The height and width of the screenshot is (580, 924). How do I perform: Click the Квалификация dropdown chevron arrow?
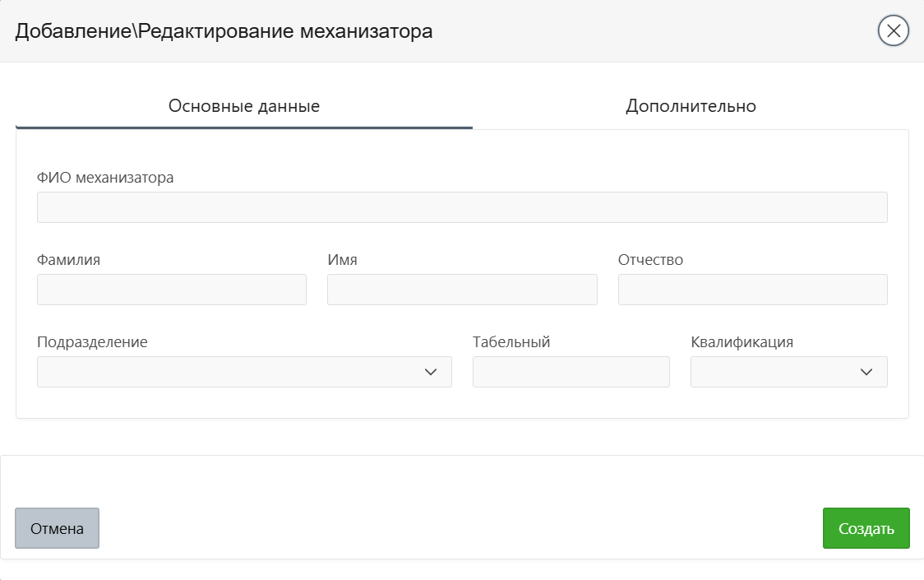866,372
